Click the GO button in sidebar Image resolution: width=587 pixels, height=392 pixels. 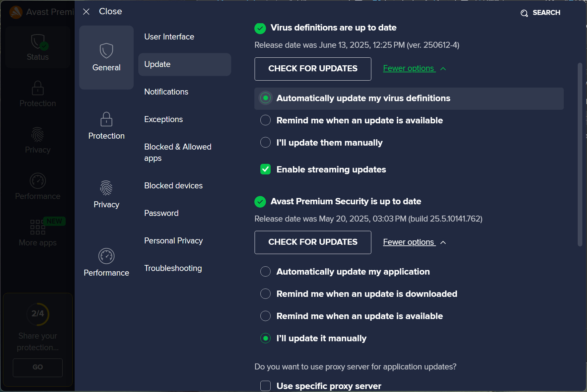[x=38, y=367]
